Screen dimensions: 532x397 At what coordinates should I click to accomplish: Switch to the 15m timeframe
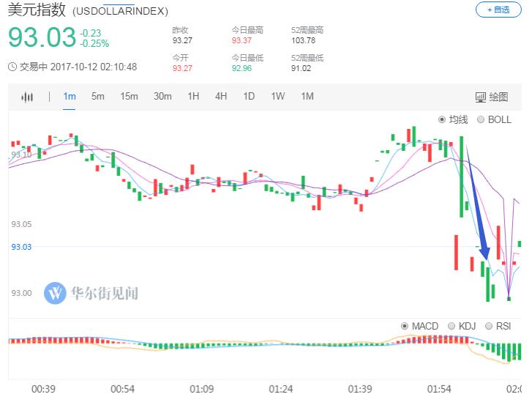[x=129, y=97]
